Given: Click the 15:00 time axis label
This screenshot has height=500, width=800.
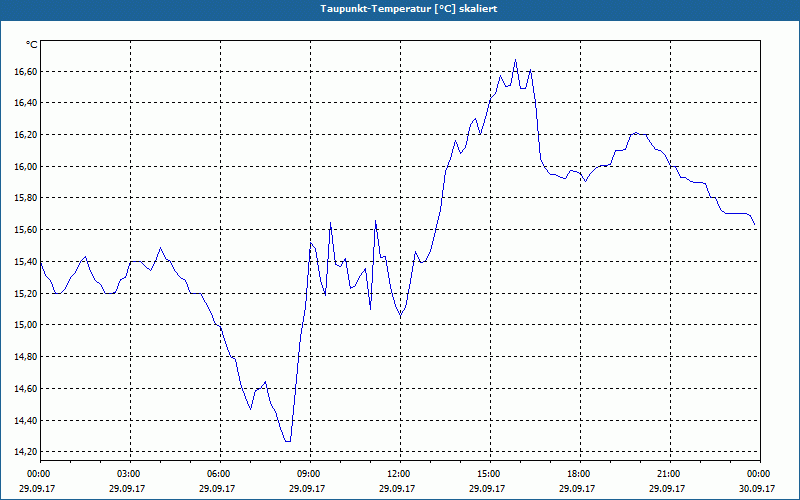Looking at the screenshot, I should pyautogui.click(x=487, y=474).
